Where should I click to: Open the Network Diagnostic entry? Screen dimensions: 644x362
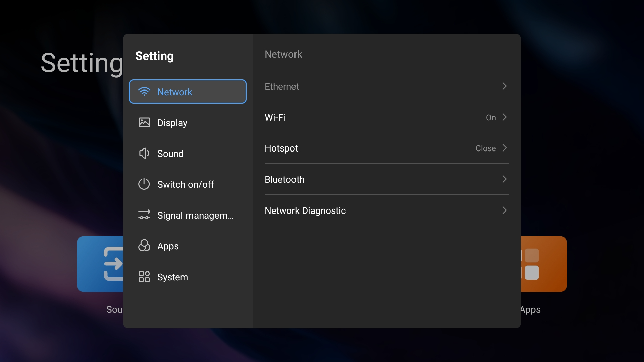point(305,210)
